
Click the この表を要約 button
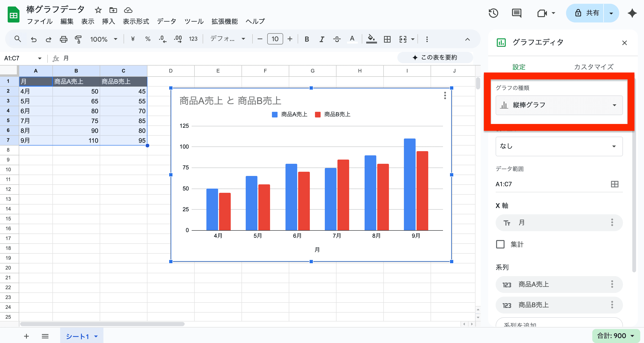(435, 58)
